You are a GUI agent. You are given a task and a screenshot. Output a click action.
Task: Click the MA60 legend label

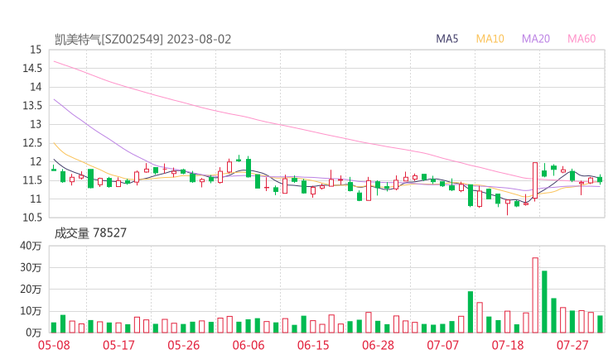[x=582, y=39]
